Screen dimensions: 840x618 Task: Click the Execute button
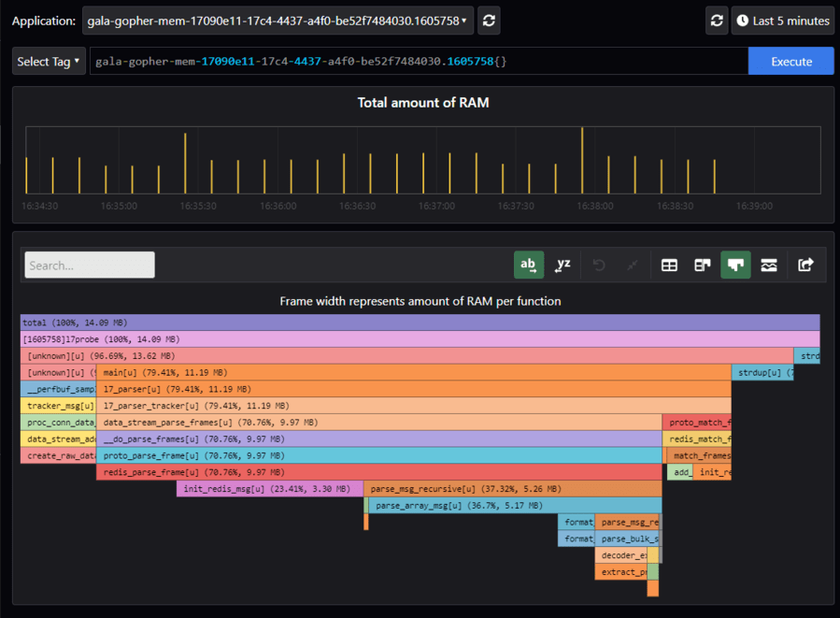[x=790, y=62]
